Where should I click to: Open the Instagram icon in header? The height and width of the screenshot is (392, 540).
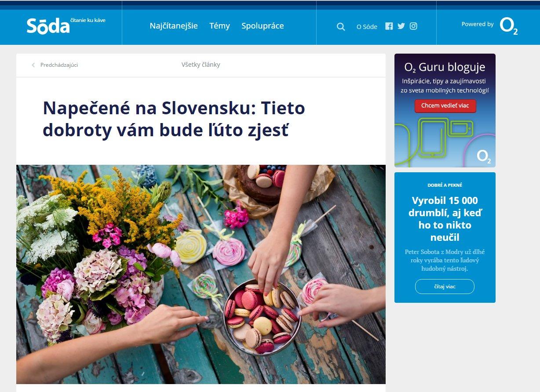(413, 26)
